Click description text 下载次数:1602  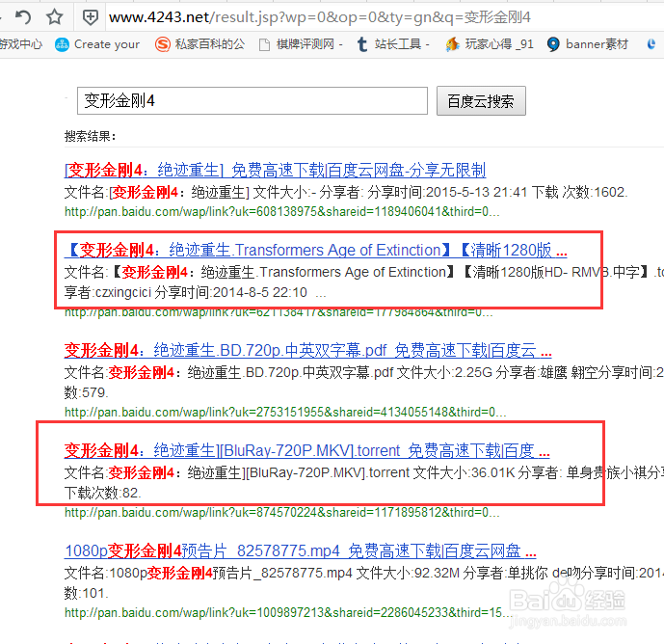click(x=580, y=193)
